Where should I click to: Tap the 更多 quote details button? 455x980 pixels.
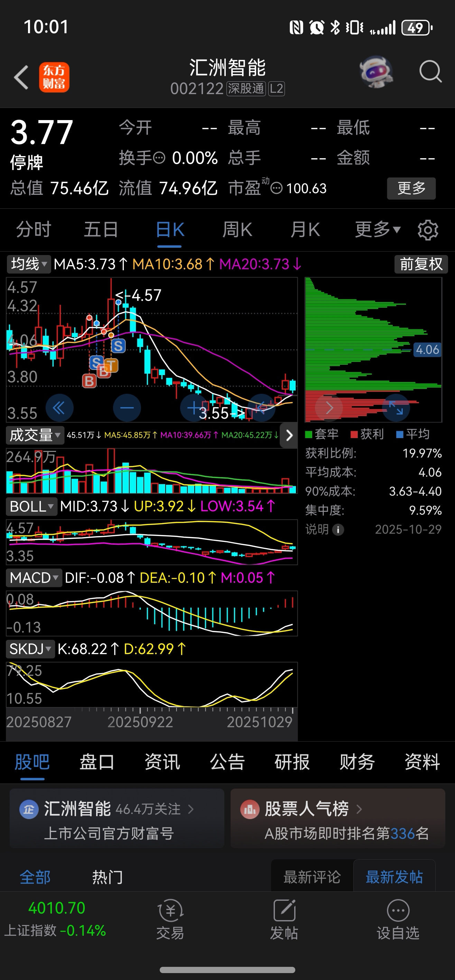[x=411, y=188]
